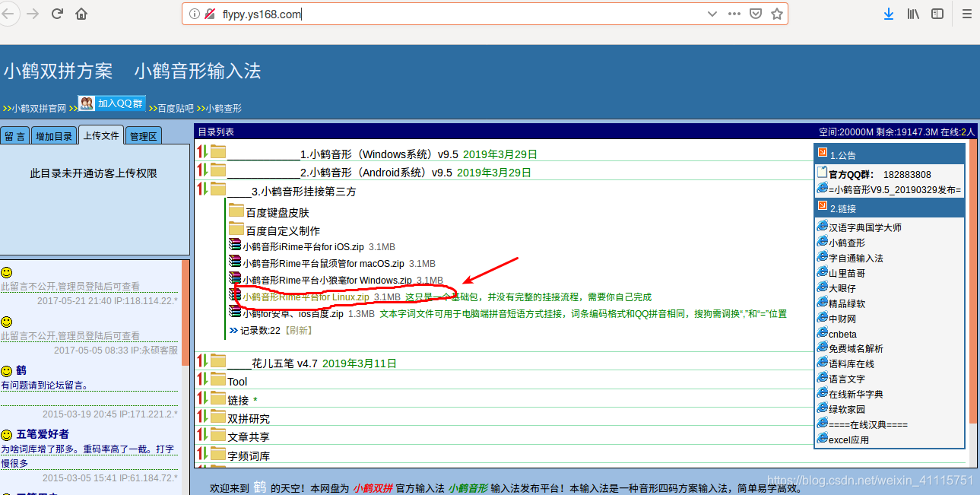Viewport: 980px width, 495px height.
Task: Open page actions three-dot menu
Action: click(x=734, y=14)
